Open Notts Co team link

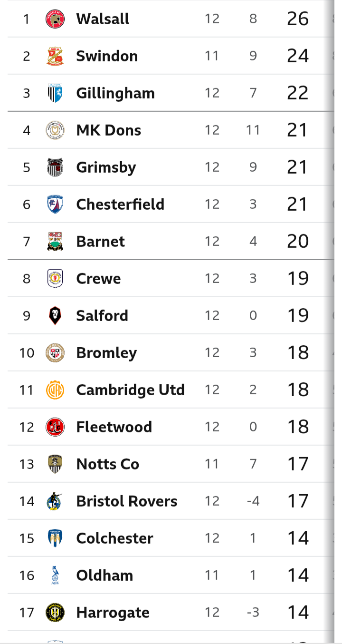[107, 464]
